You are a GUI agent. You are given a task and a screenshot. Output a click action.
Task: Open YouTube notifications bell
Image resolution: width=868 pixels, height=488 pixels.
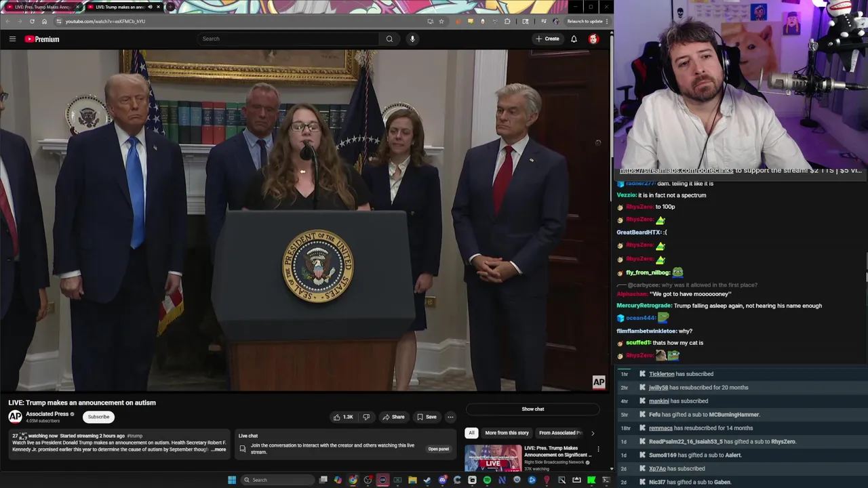coord(574,39)
